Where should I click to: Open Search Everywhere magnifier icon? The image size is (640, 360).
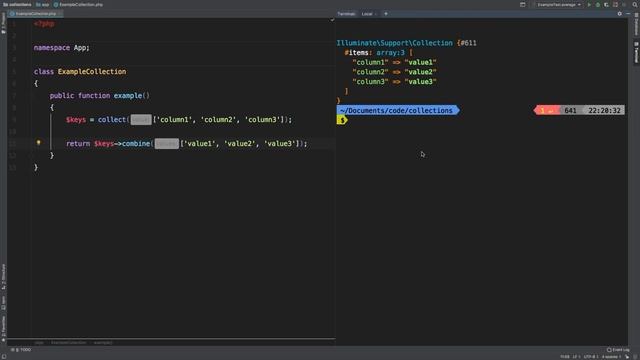(635, 4)
